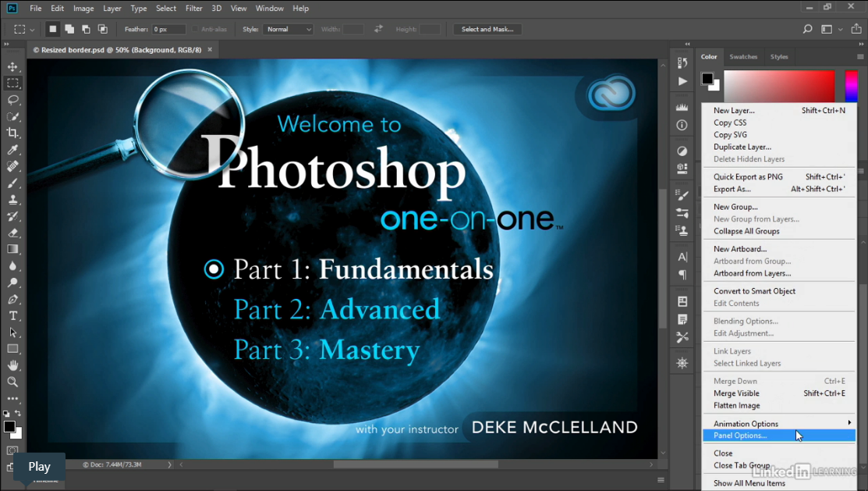
Task: Open the History panel icon
Action: click(x=682, y=62)
